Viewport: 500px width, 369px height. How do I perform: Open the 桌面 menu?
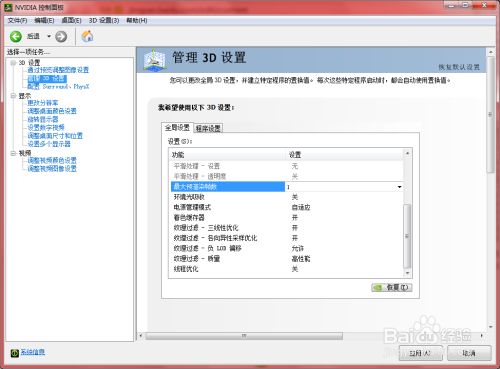point(71,21)
